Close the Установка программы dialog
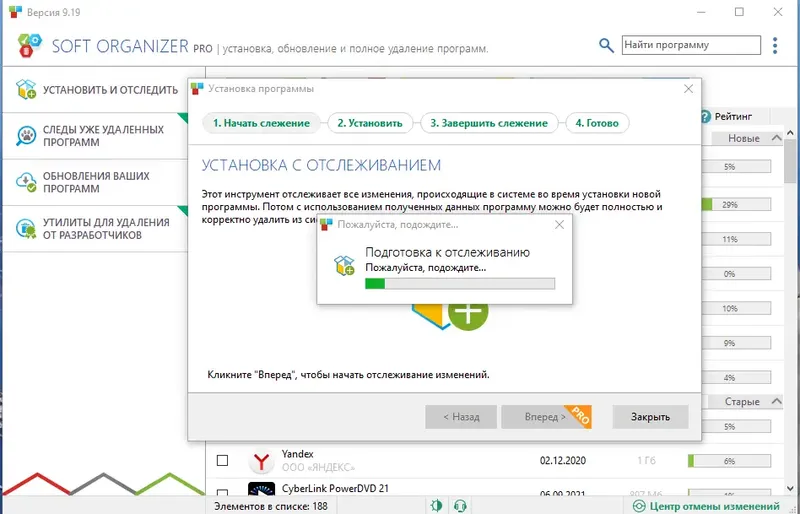This screenshot has height=514, width=800. point(688,89)
